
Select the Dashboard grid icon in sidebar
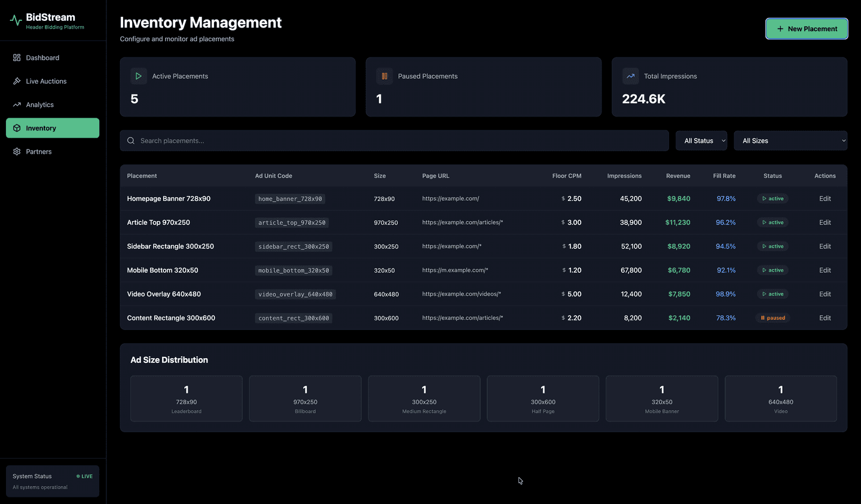[x=17, y=57]
